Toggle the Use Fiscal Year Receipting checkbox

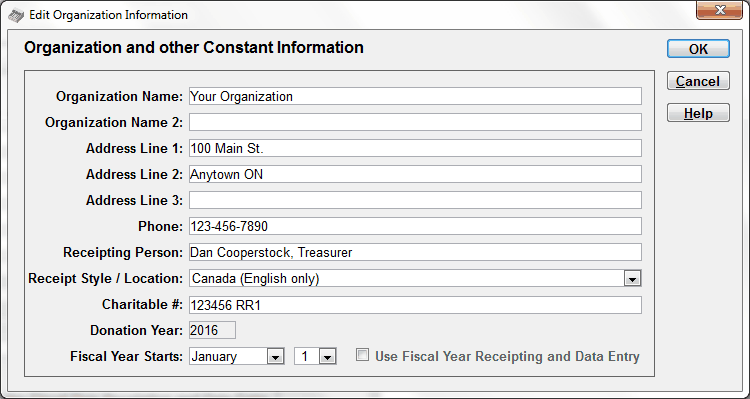(363, 355)
